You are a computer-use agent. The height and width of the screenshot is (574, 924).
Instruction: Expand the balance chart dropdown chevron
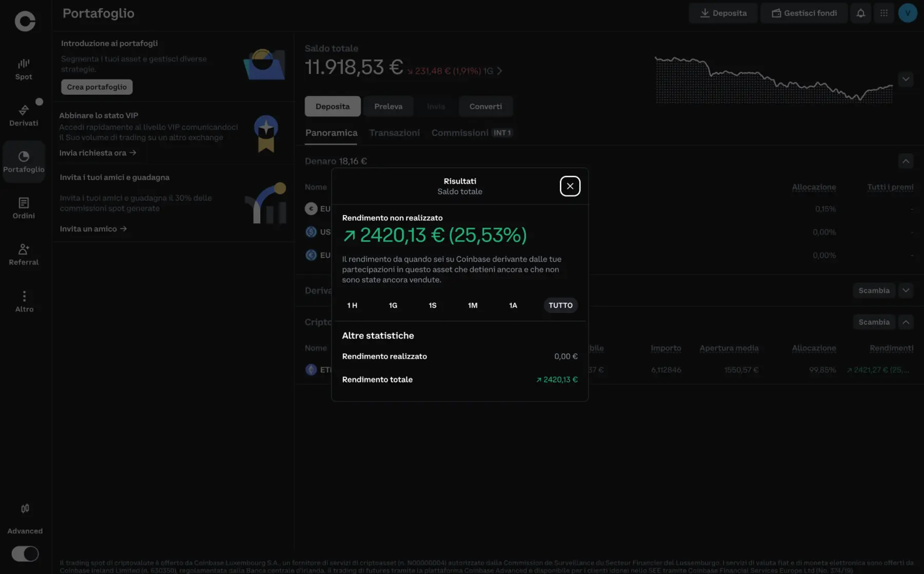(x=906, y=79)
